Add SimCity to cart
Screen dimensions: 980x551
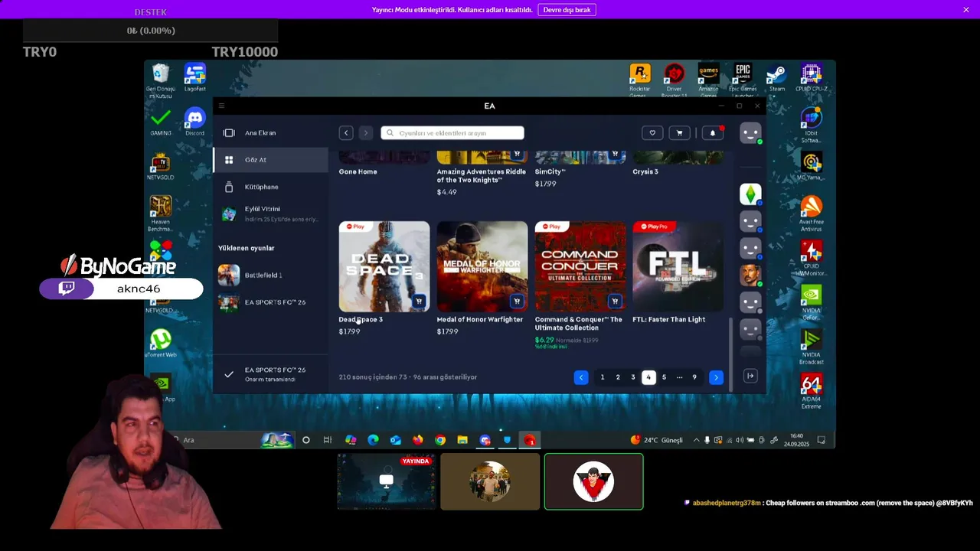click(615, 155)
